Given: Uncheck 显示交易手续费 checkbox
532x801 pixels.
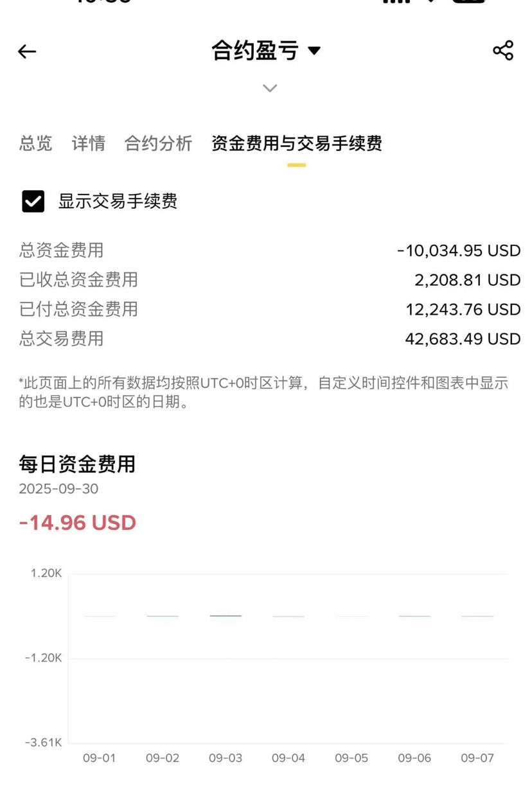Looking at the screenshot, I should [x=33, y=201].
